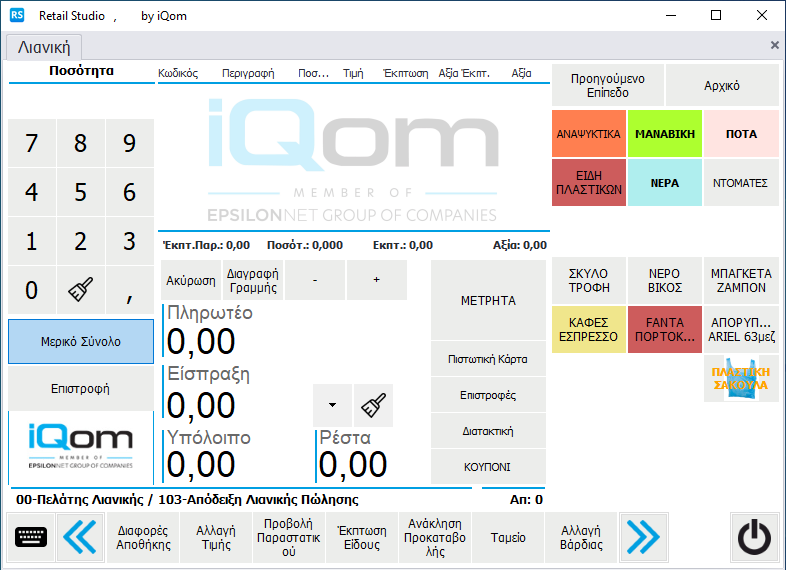
Task: Select the orange ΑΝΑΨΥΚΤΙΚΑ category
Action: [589, 134]
